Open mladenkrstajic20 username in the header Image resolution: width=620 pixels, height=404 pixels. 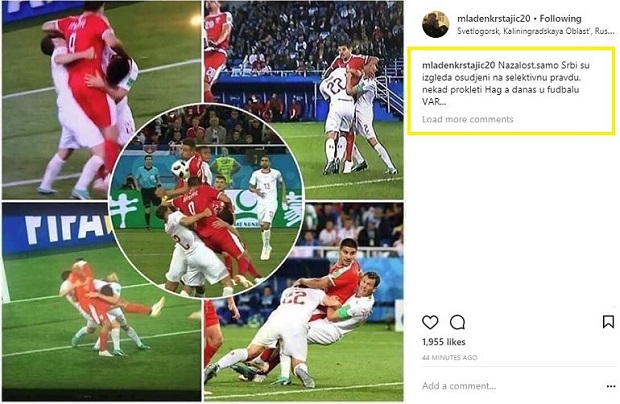point(494,19)
